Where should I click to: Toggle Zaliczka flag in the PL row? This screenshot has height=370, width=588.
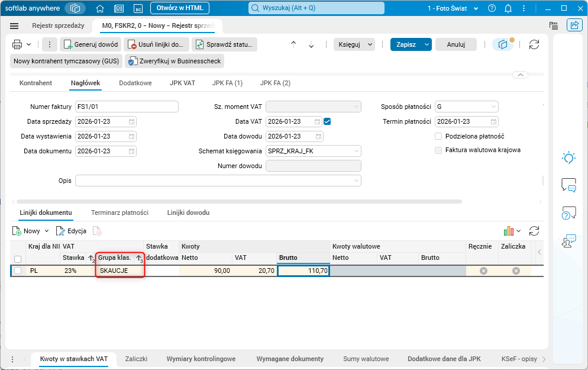[x=516, y=271]
